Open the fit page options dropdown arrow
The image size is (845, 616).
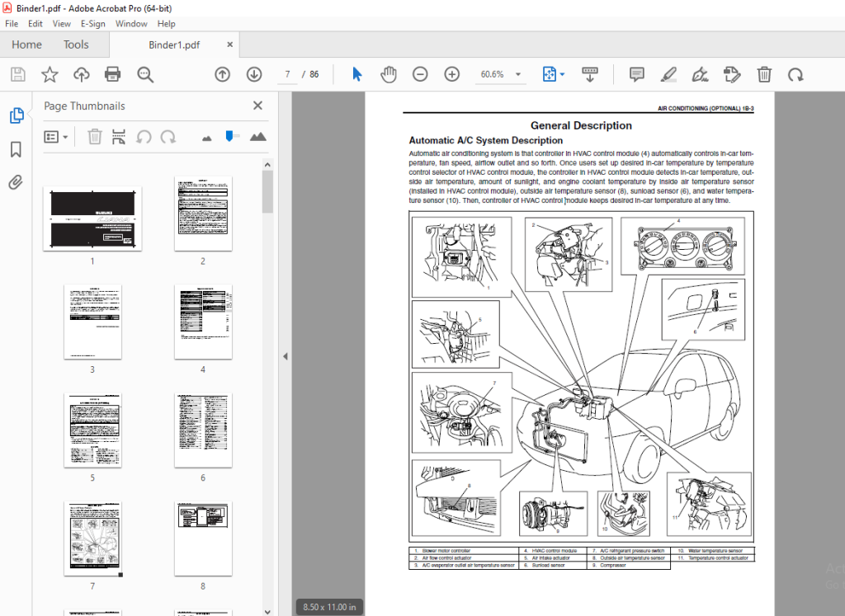click(563, 74)
